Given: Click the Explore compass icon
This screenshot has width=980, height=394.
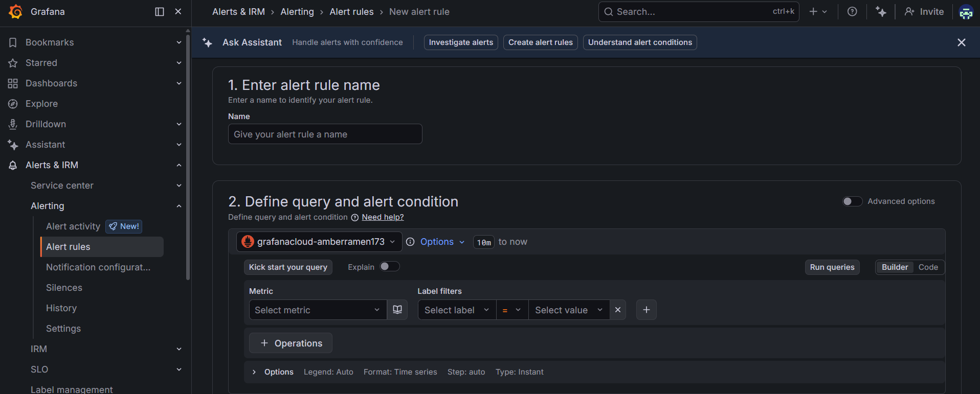Looking at the screenshot, I should coord(13,104).
